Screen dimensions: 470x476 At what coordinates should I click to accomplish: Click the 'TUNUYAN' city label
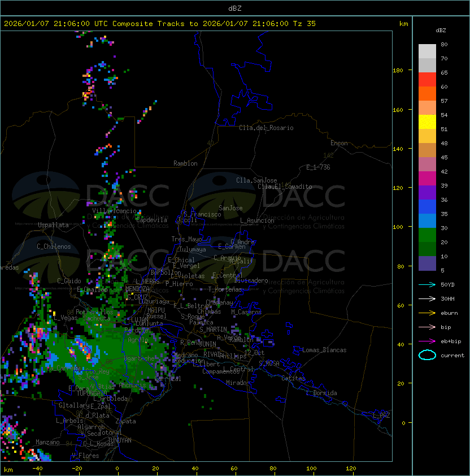[120, 440]
